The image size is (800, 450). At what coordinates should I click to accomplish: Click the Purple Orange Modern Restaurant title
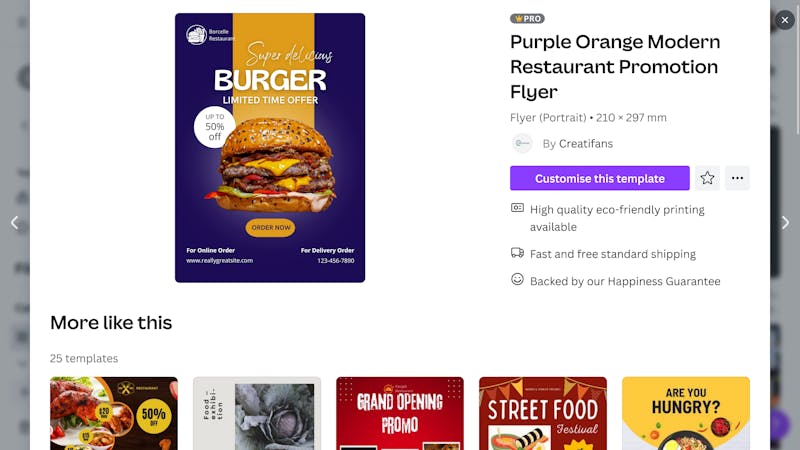point(615,66)
